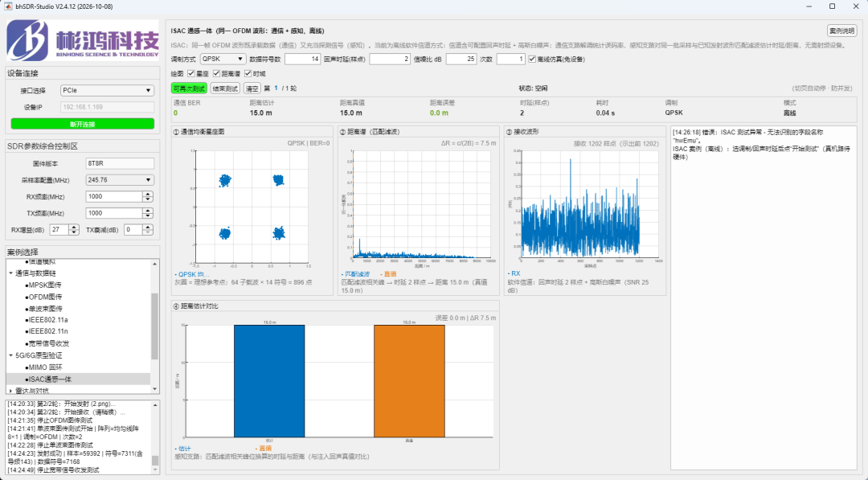The image size is (868, 480).
Task: Click the MATLAB app icon in title bar
Action: (x=8, y=6)
